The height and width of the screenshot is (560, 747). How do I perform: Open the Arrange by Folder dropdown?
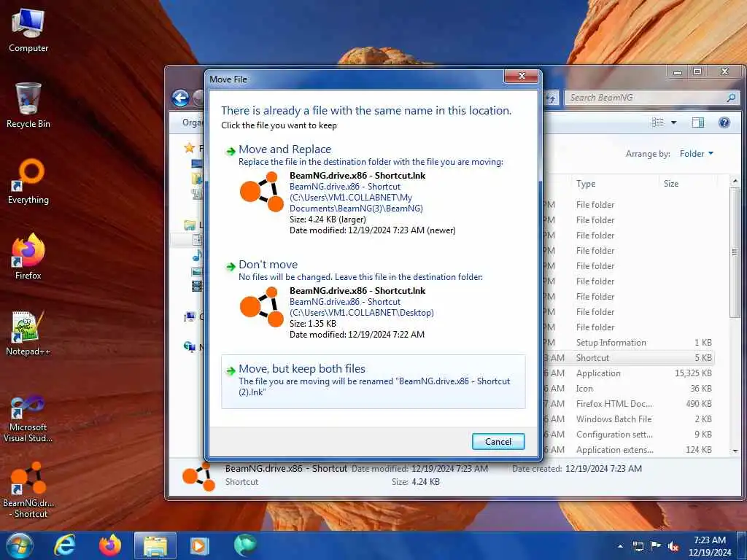(x=696, y=154)
